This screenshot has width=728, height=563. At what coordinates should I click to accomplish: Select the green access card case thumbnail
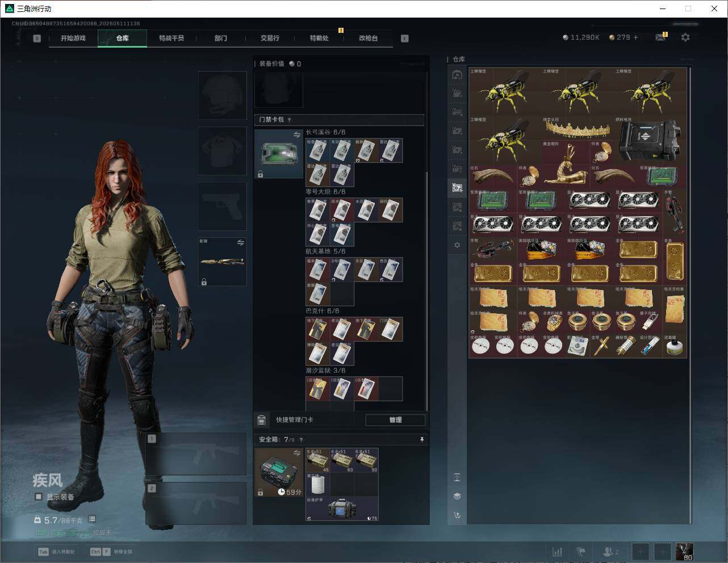(279, 154)
